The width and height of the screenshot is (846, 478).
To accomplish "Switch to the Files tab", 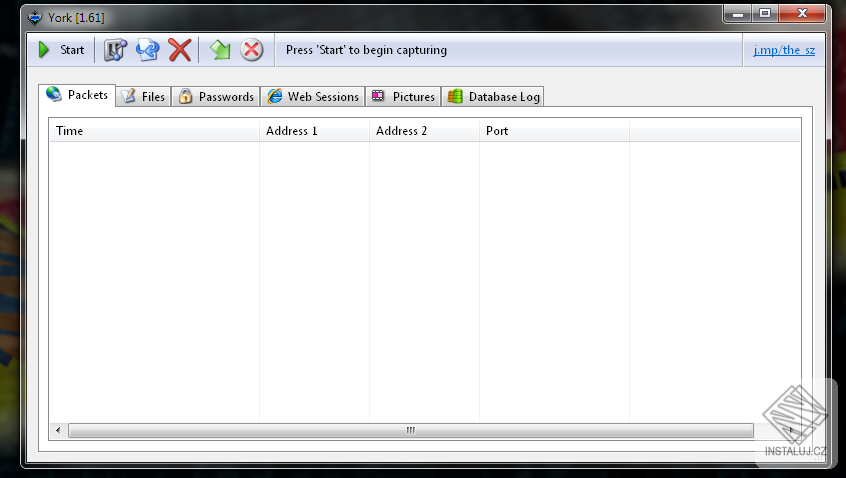I will tap(144, 97).
